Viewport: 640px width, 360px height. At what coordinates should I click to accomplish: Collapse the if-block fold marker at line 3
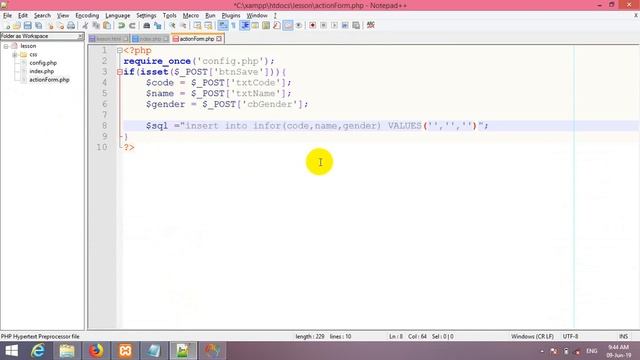(120, 72)
